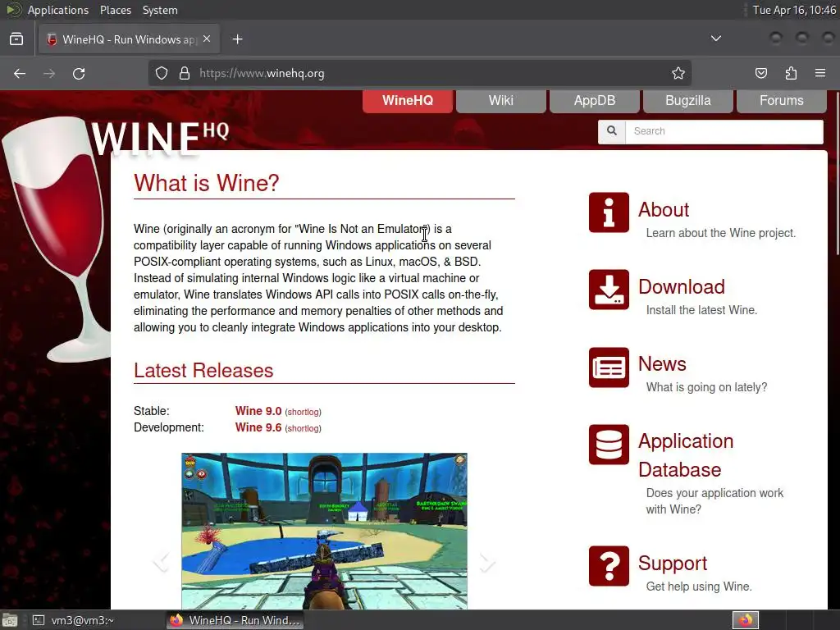Open the Wine 9.0 stable release link
This screenshot has width=840, height=630.
(x=258, y=411)
